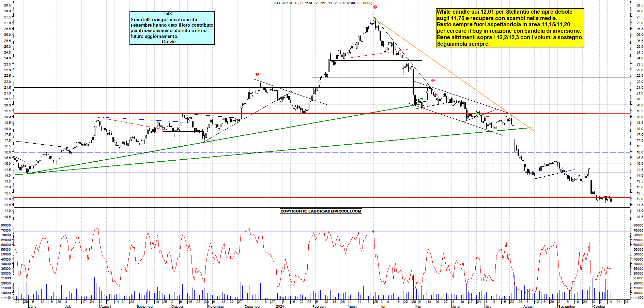This screenshot has width=644, height=308.
Task: Click the dashed olive horizontal line at 15.0
Action: pos(322,163)
